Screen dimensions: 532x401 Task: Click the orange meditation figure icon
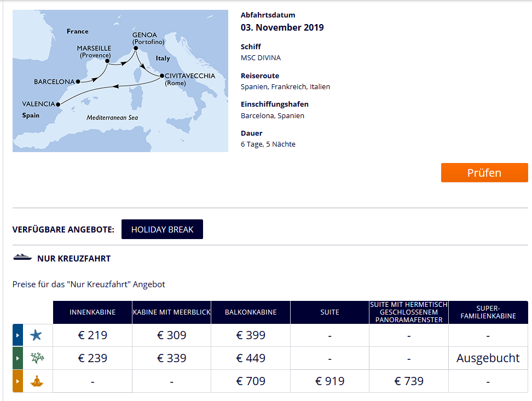pyautogui.click(x=36, y=381)
